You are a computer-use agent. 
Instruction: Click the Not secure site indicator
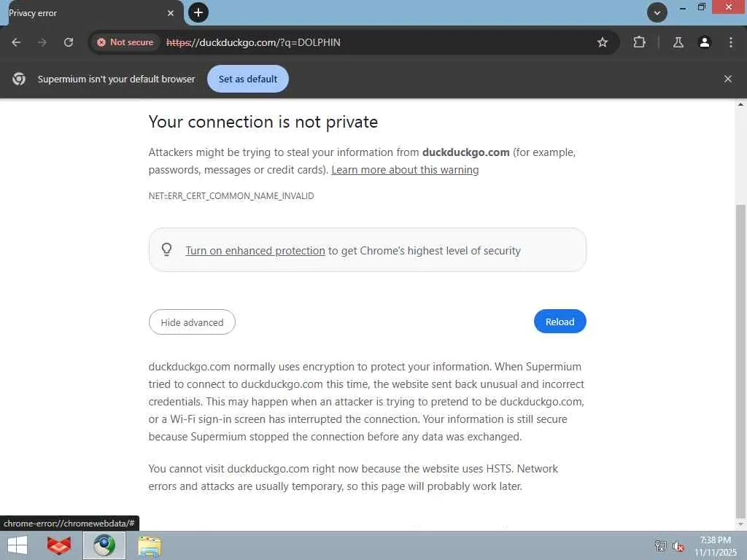(125, 42)
